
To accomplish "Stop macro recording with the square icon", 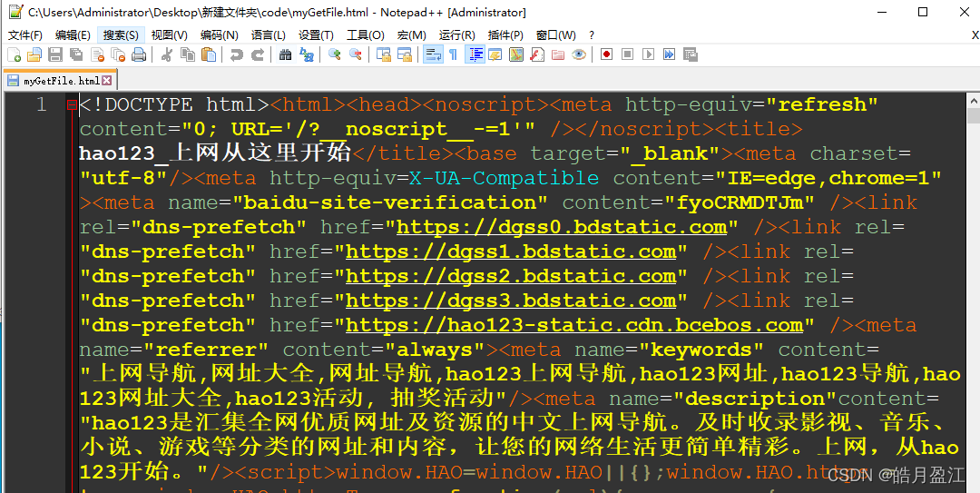I will [628, 55].
